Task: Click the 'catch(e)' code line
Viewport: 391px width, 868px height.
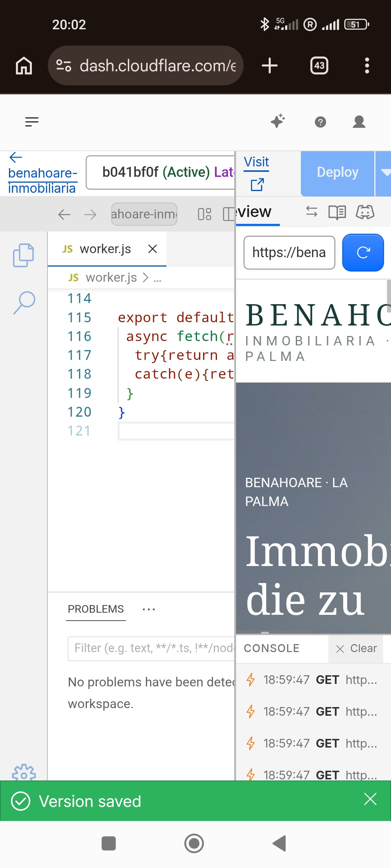Action: 184,374
